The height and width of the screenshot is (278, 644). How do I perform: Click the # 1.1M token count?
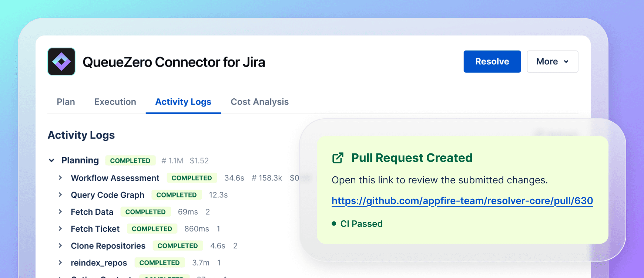tap(172, 160)
